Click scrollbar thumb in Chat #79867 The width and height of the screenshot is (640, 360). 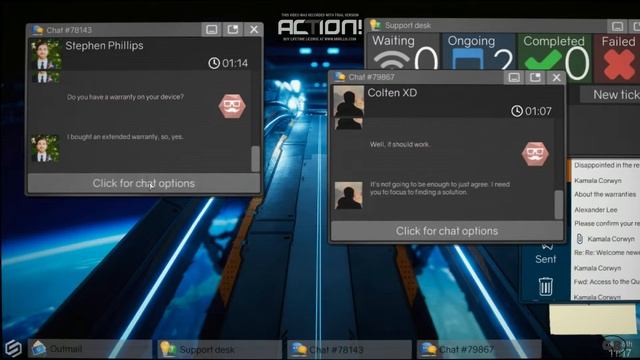[x=559, y=204]
